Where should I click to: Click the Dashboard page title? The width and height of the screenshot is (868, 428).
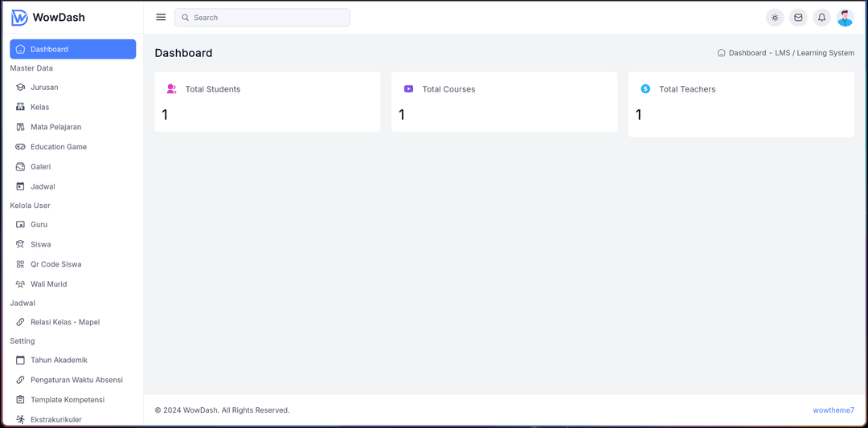coord(183,53)
